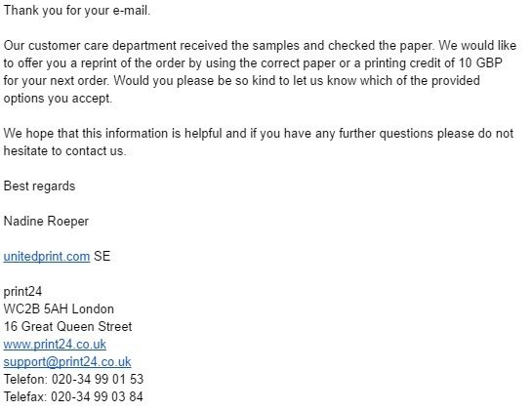Click the "hesitate to contact us." line
The height and width of the screenshot is (411, 532).
pos(64,151)
